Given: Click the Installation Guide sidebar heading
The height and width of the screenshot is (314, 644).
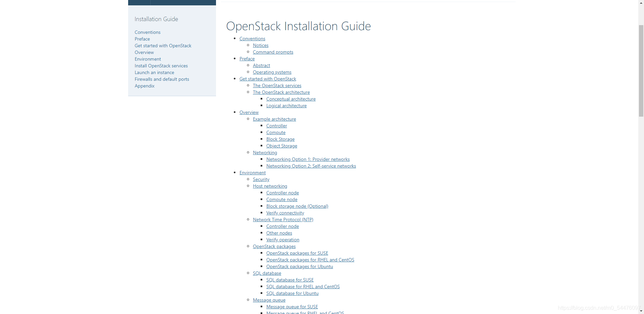Looking at the screenshot, I should point(156,19).
